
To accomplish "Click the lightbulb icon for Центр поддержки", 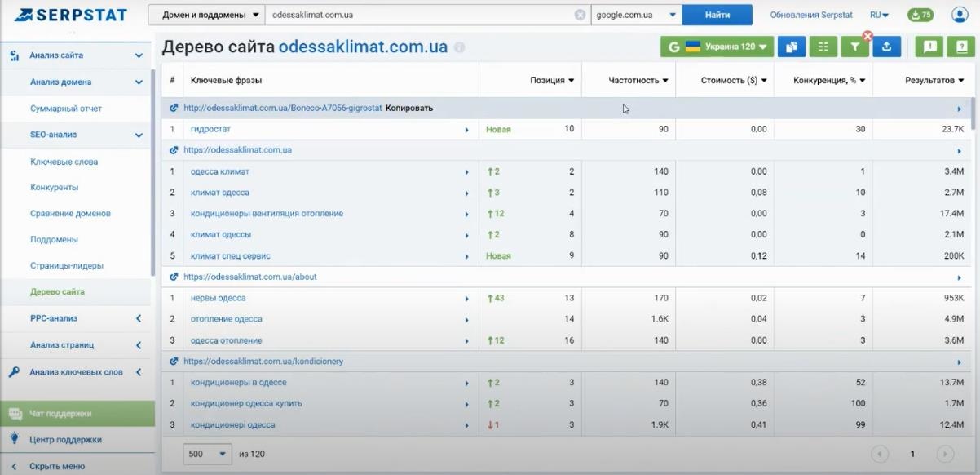I will pyautogui.click(x=15, y=439).
